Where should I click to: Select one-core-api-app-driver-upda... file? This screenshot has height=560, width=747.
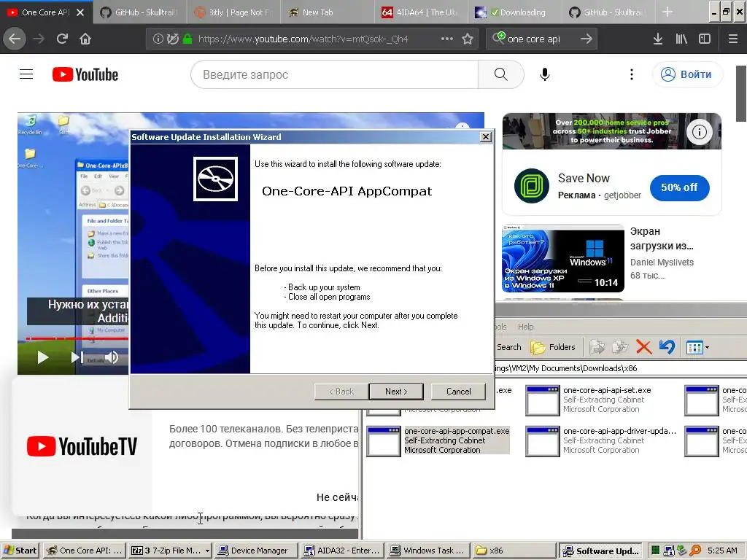tap(601, 440)
